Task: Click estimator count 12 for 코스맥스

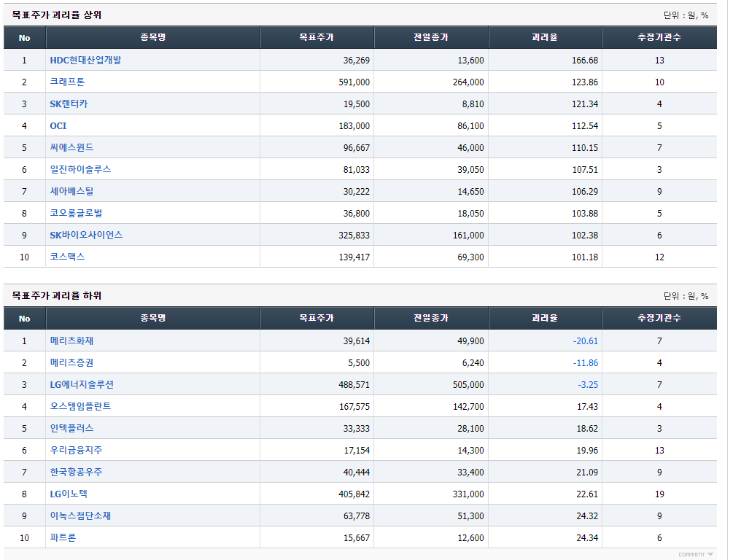Action: [659, 257]
